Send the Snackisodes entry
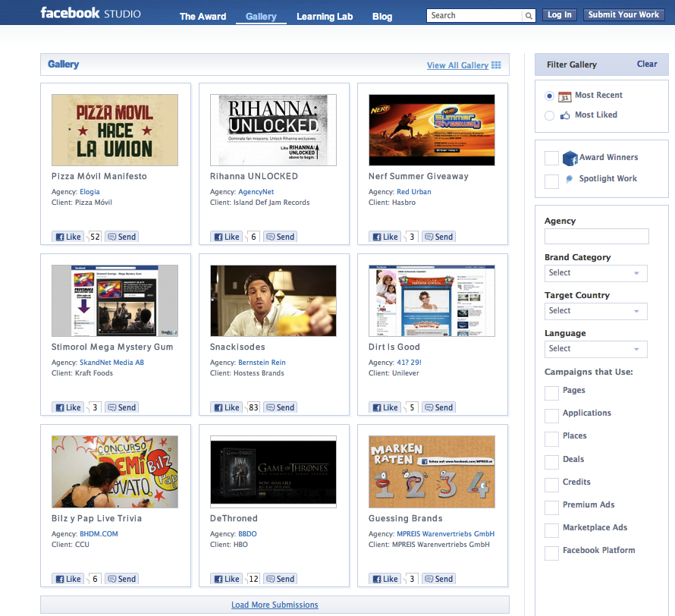 pos(281,407)
